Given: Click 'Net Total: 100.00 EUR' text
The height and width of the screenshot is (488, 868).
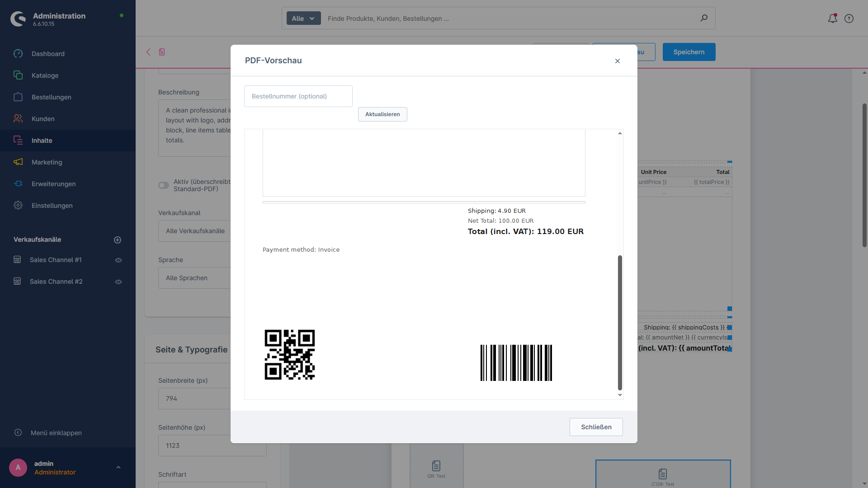Looking at the screenshot, I should 501,221.
